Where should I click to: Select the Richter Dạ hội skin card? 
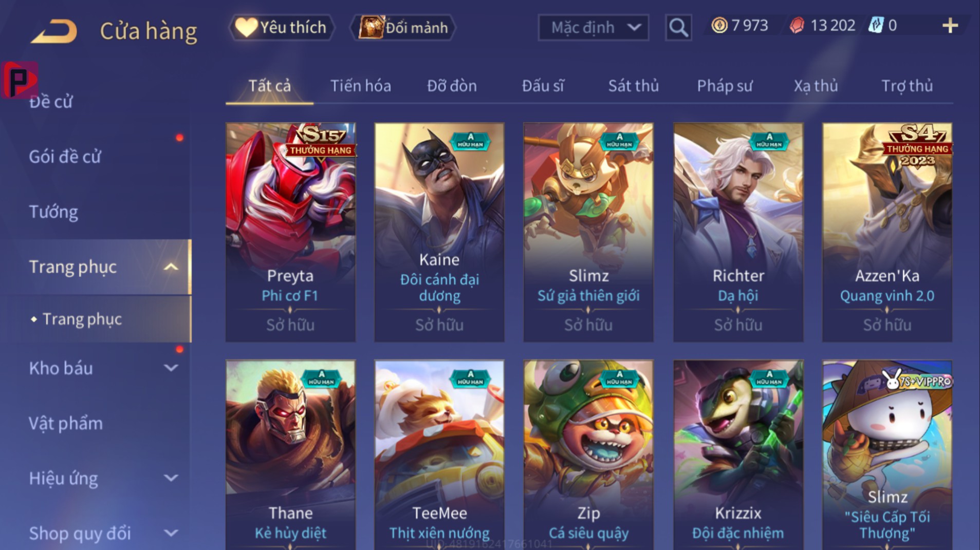click(738, 232)
